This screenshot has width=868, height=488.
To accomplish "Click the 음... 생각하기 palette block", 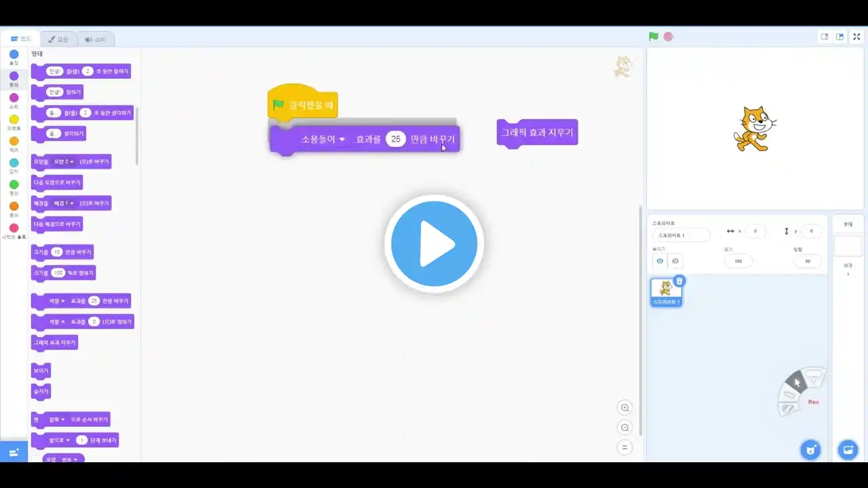I will [58, 134].
